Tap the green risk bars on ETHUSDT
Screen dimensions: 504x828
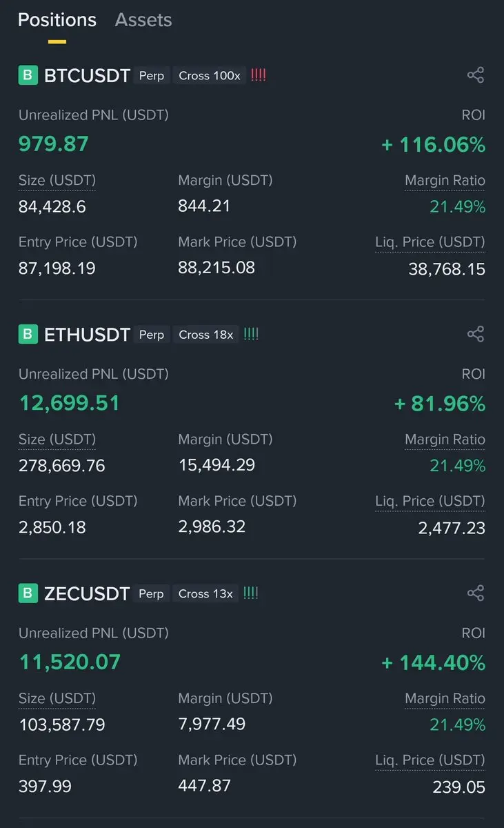point(252,335)
